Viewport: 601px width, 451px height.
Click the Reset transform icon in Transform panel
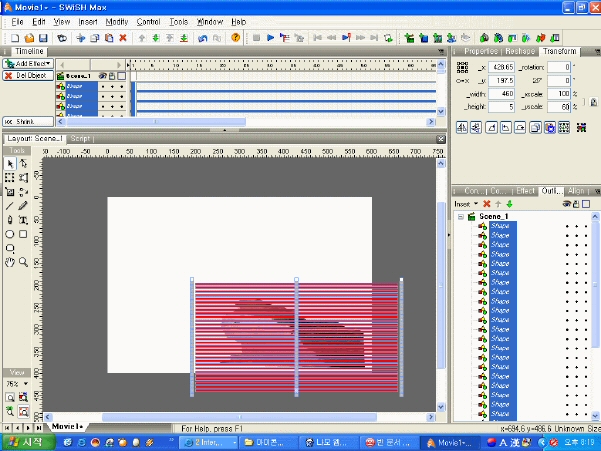pos(564,128)
